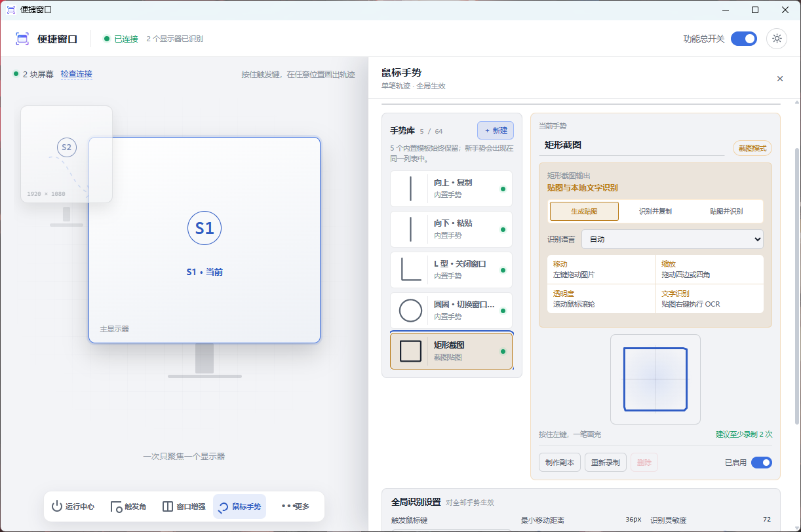Click the 运行中心 power icon

[x=57, y=506]
